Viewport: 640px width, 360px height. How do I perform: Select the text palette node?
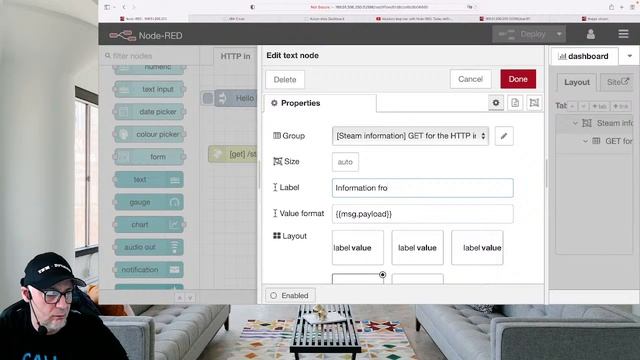coord(149,180)
